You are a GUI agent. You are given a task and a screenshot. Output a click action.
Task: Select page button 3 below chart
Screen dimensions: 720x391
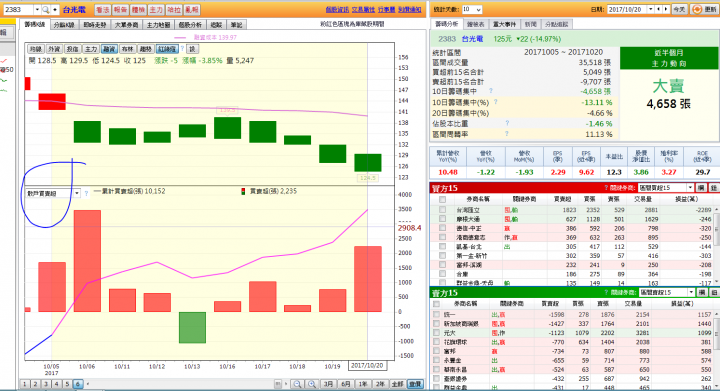[46, 384]
